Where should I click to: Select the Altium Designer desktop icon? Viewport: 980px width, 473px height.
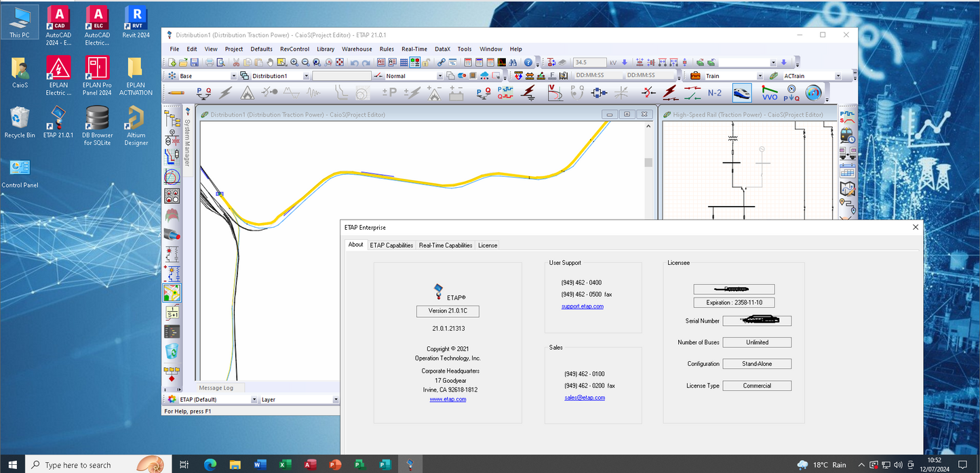pyautogui.click(x=136, y=127)
